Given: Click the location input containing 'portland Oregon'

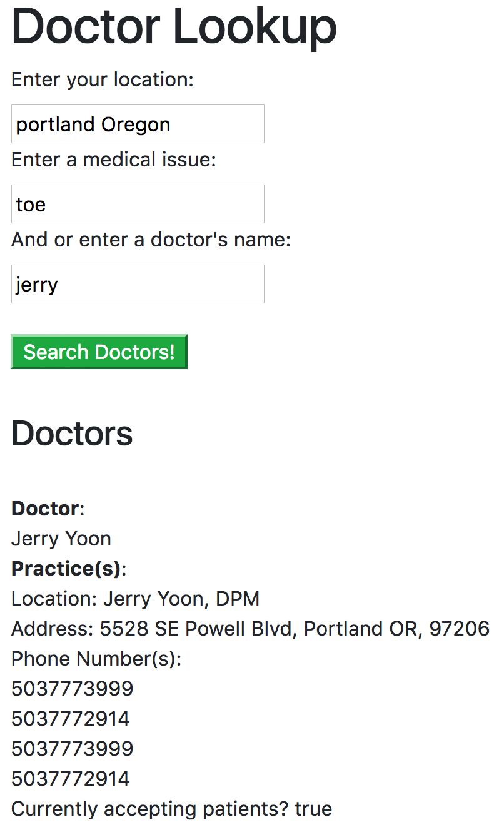Looking at the screenshot, I should pyautogui.click(x=138, y=124).
